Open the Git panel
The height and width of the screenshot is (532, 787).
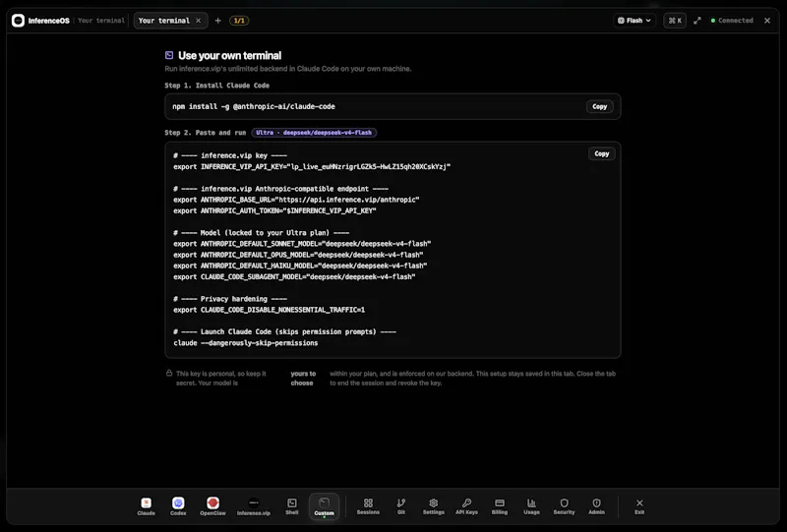(401, 505)
